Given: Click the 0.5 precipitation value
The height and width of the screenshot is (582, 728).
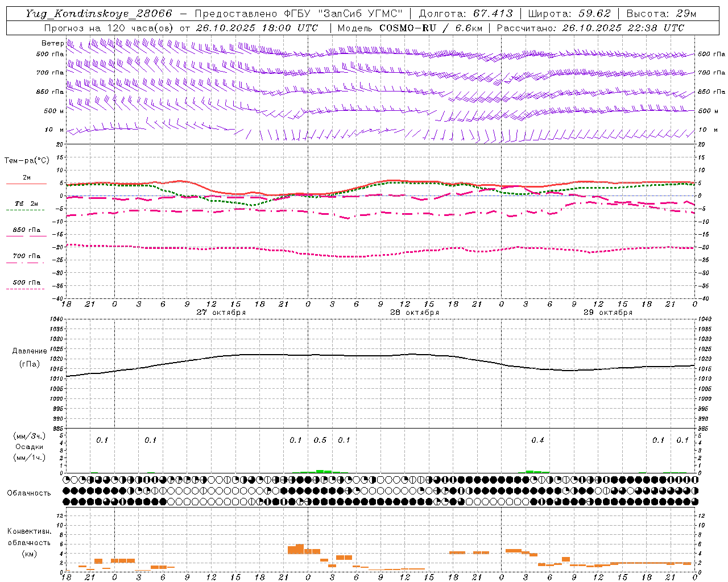Looking at the screenshot, I should 320,440.
